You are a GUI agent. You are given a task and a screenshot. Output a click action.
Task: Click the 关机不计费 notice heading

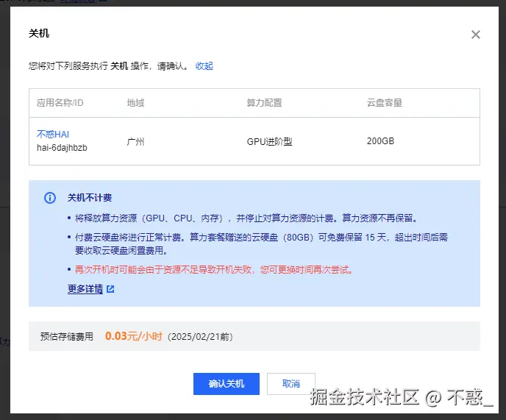click(x=90, y=198)
